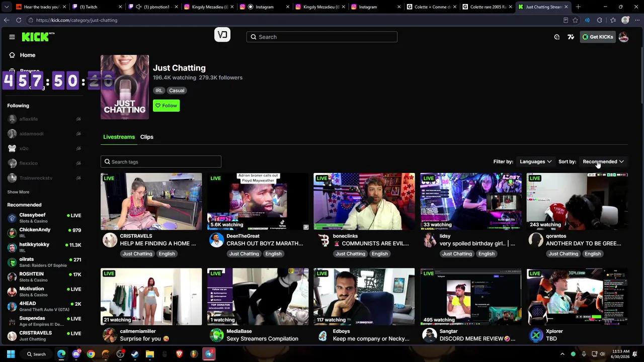Focus the Kick Search field
644x362 pixels.
[322, 37]
